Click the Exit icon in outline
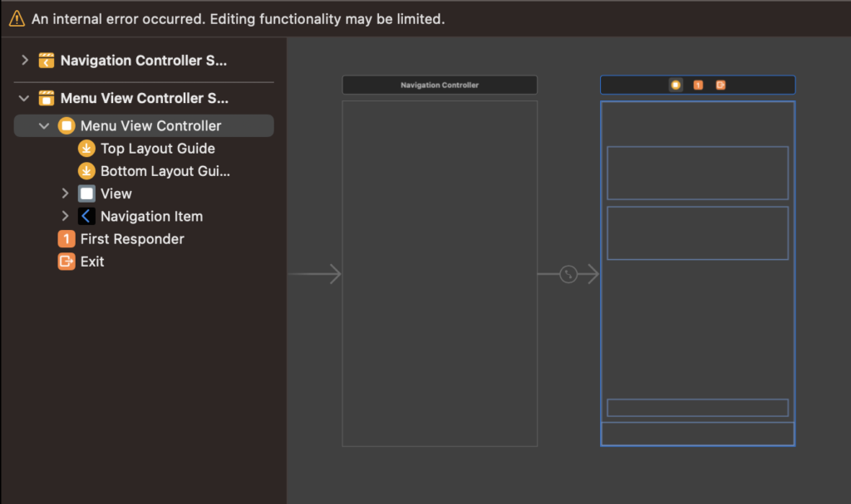The image size is (851, 504). (66, 262)
